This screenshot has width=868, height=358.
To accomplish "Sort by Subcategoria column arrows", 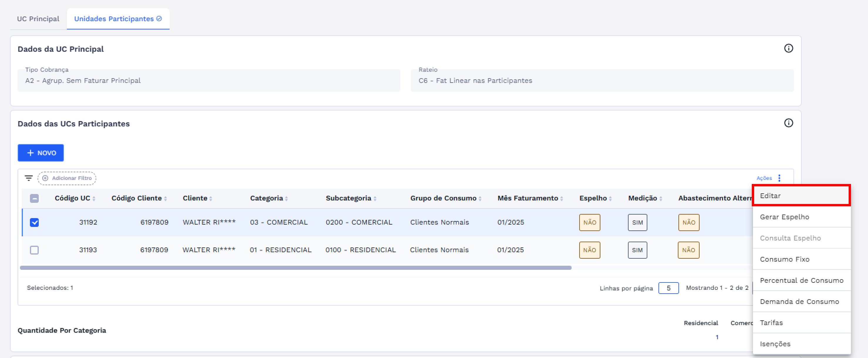I will click(375, 199).
